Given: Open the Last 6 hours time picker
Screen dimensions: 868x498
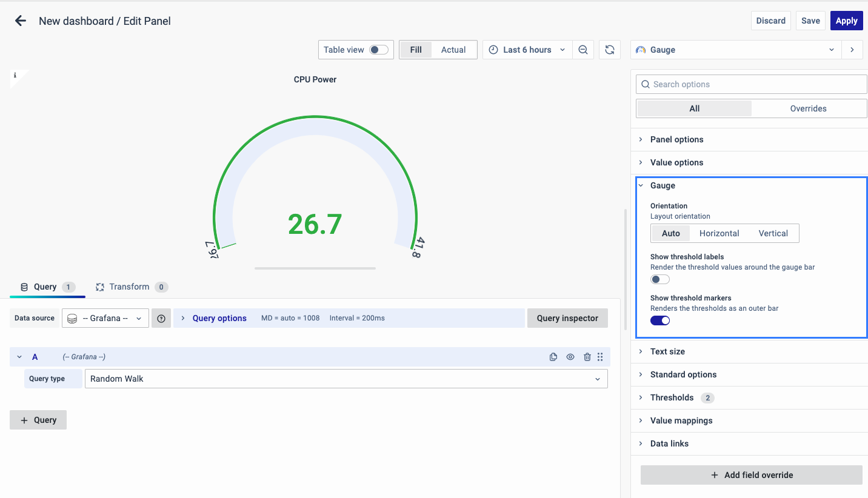Looking at the screenshot, I should 527,50.
